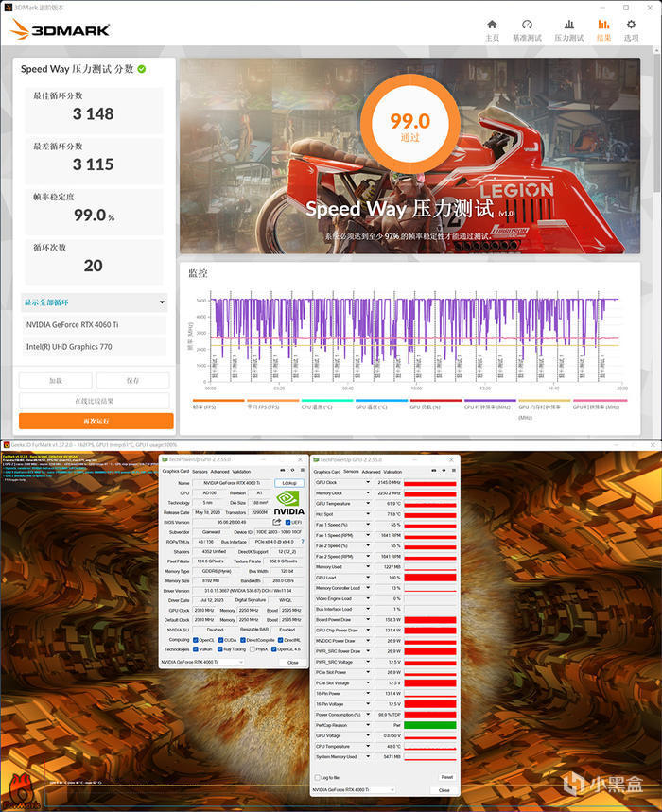
Task: Click the green check mark beside the Speed Way score title
Action: click(142, 69)
